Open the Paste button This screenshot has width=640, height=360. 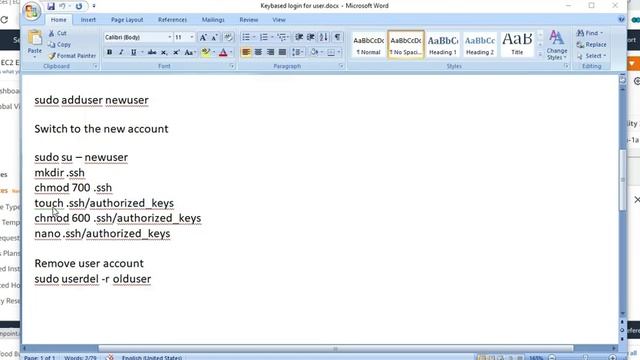35,43
